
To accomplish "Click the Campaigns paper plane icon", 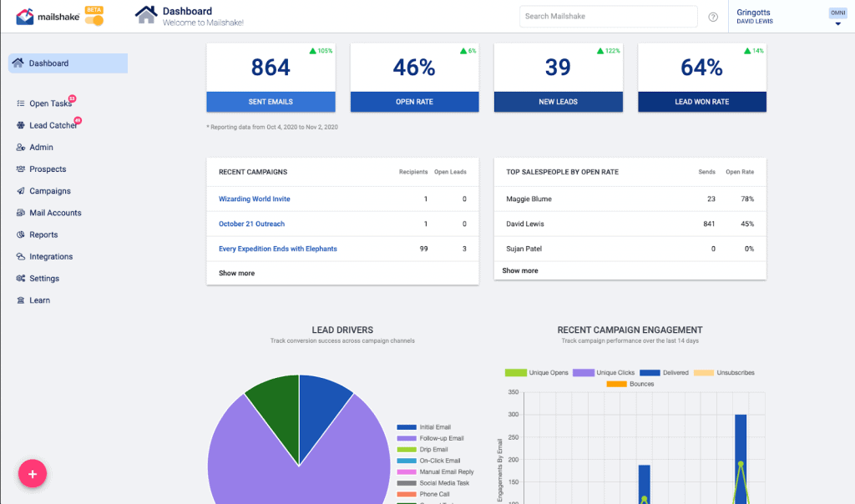I will (x=21, y=191).
